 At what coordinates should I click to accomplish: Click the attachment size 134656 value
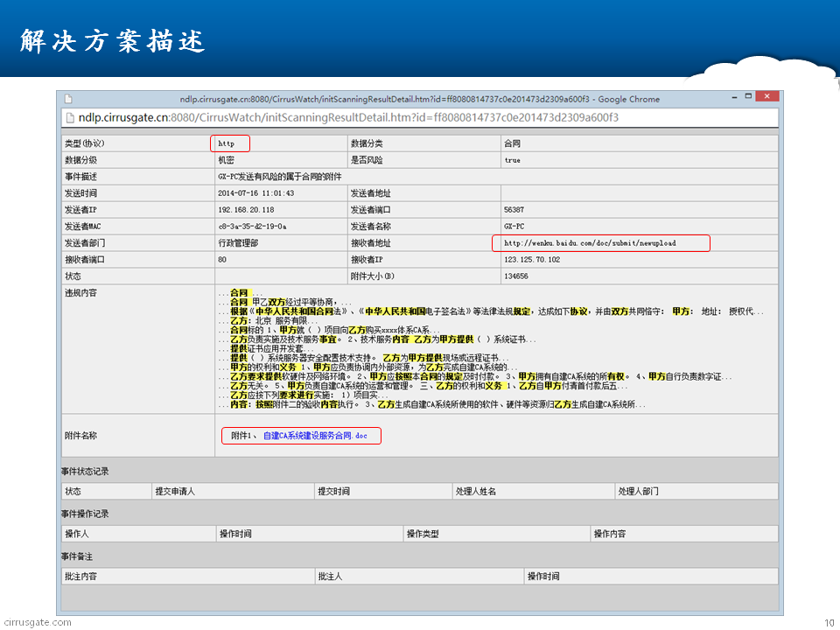516,276
